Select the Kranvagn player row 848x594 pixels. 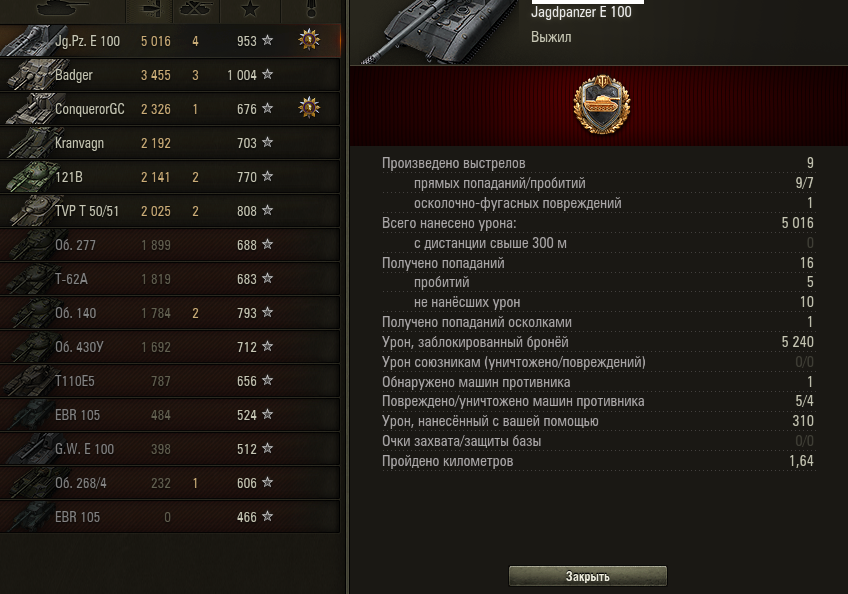click(x=170, y=143)
